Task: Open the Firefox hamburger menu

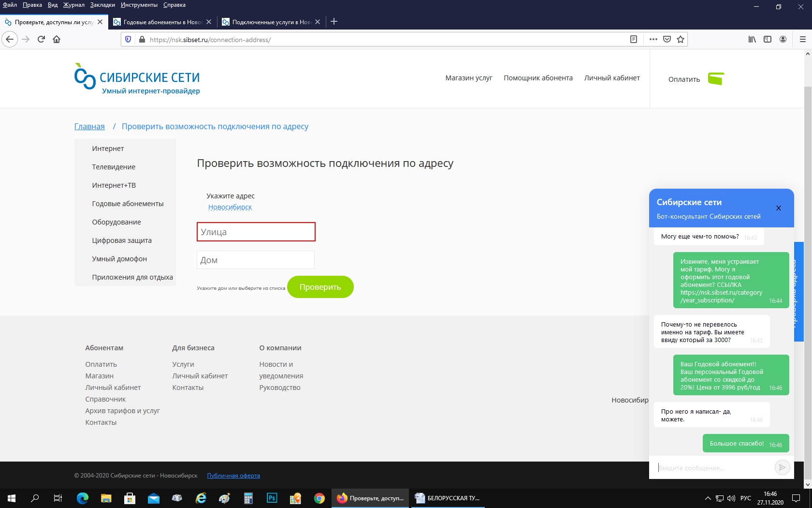Action: click(803, 39)
